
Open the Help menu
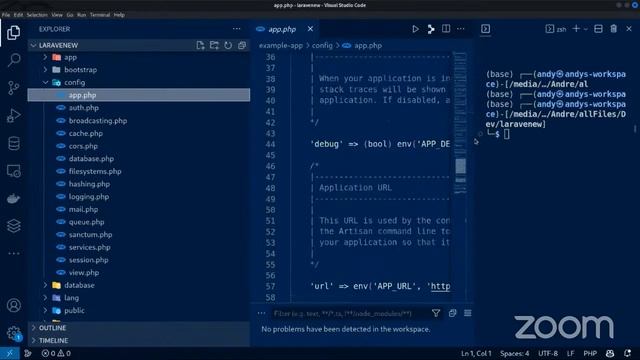click(x=119, y=15)
